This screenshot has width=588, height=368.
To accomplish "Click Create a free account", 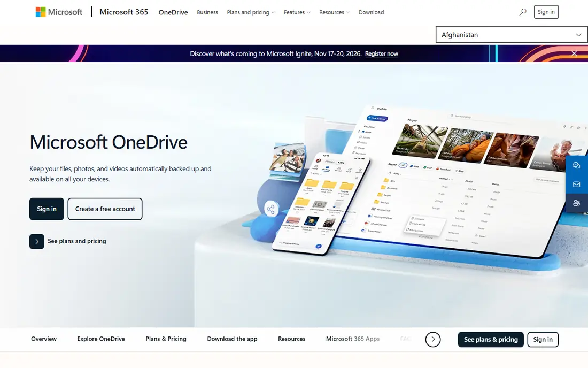I will [x=105, y=209].
